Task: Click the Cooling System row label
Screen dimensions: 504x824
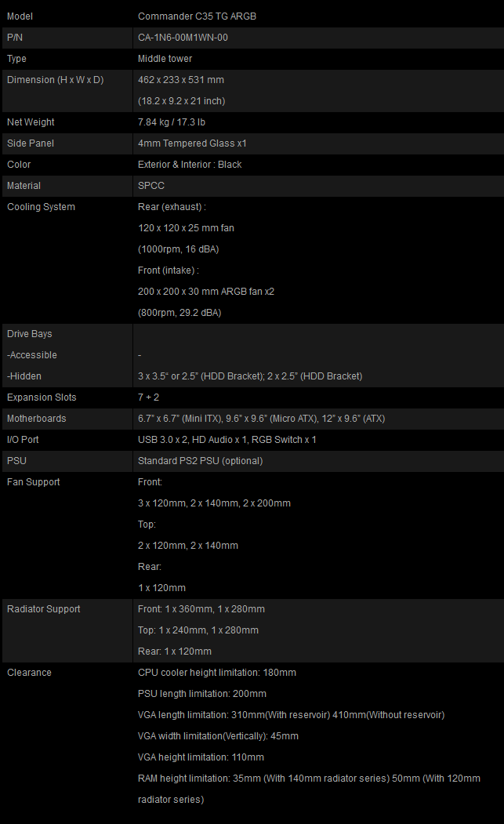Action: tap(41, 206)
